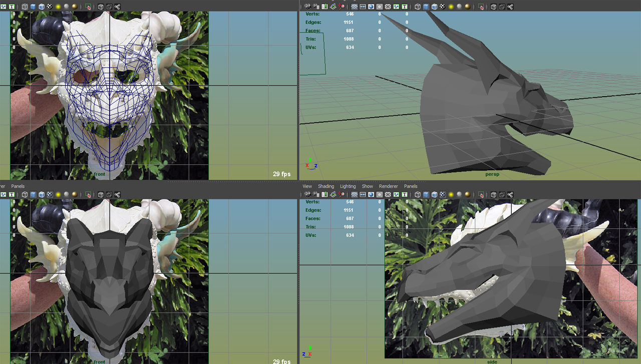Click Isolate Select icon in side panel toolbar
Screen dimensions: 641x364
coord(481,195)
